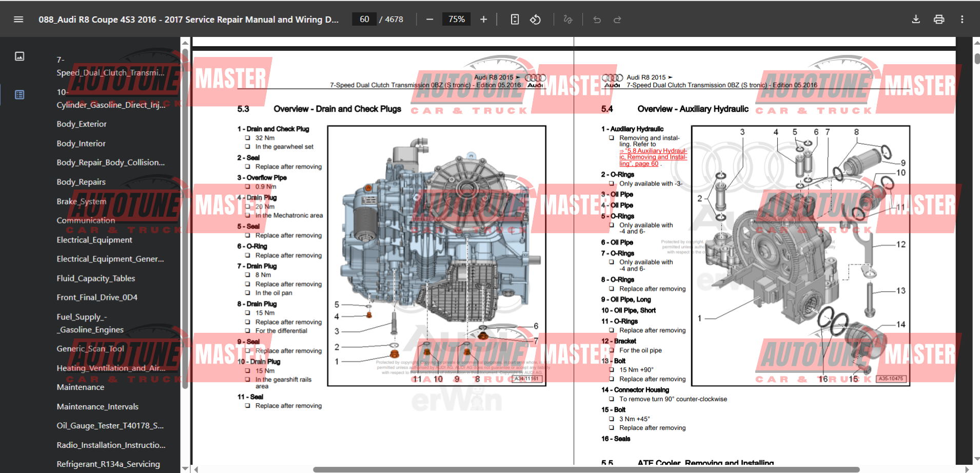Screen dimensions: 980x473
Task: Rotate the document counterclockwise
Action: click(535, 20)
